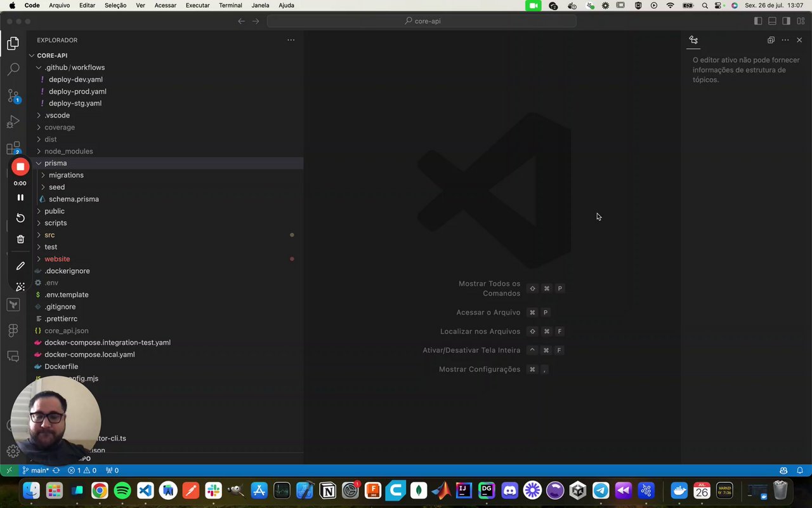Open deploy-prod.yaml file

165,91
